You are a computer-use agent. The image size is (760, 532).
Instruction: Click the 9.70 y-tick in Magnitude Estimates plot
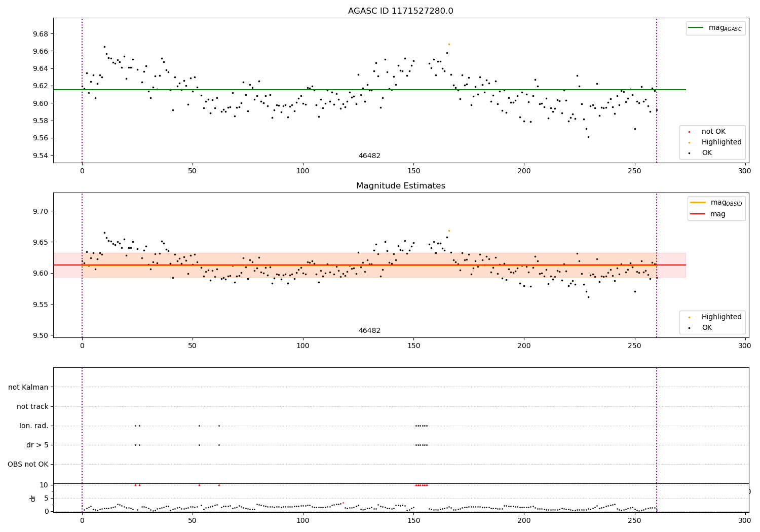point(42,211)
